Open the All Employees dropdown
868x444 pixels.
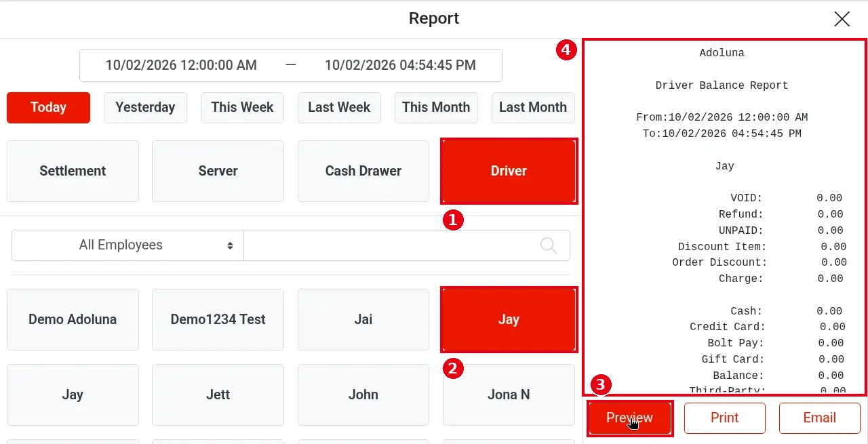tap(127, 245)
